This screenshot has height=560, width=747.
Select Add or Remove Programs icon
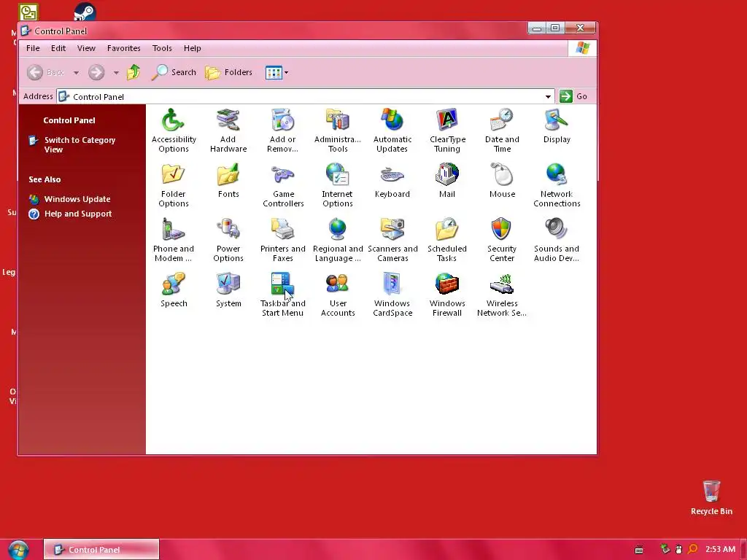pos(283,130)
